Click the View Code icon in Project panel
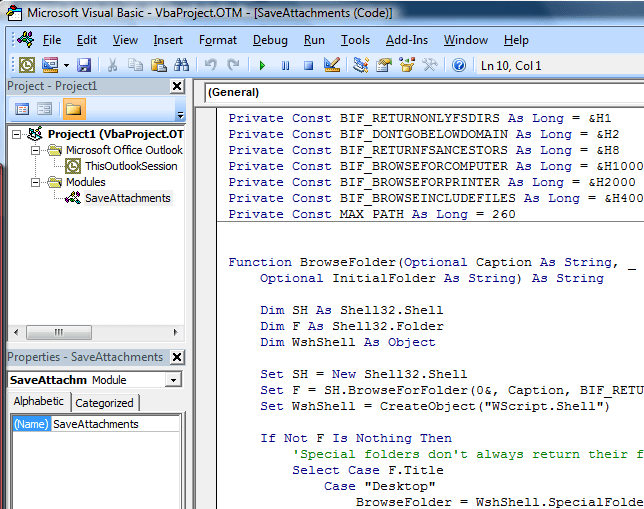644x509 pixels. point(22,109)
